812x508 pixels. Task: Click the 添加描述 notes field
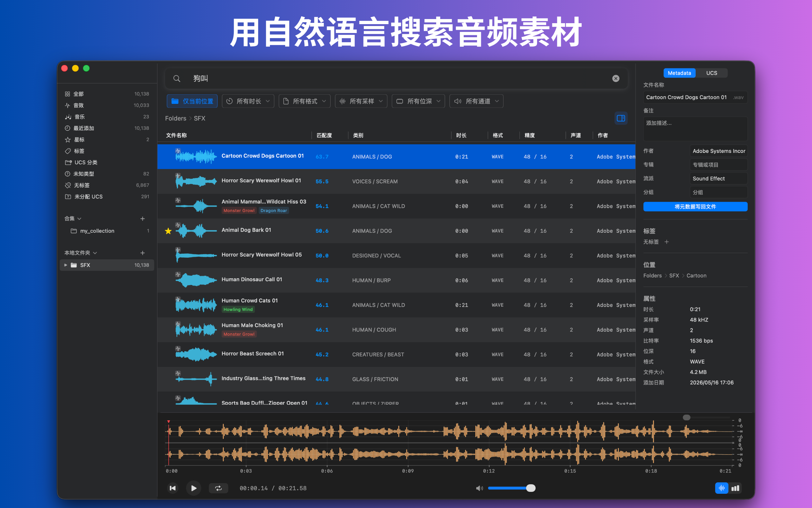(695, 129)
